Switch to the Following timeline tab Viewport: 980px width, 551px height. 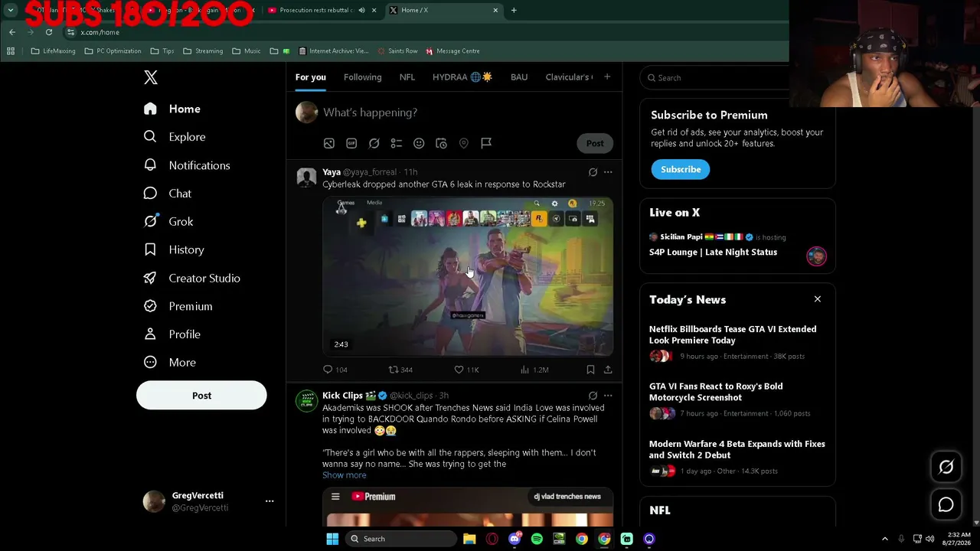coord(363,77)
